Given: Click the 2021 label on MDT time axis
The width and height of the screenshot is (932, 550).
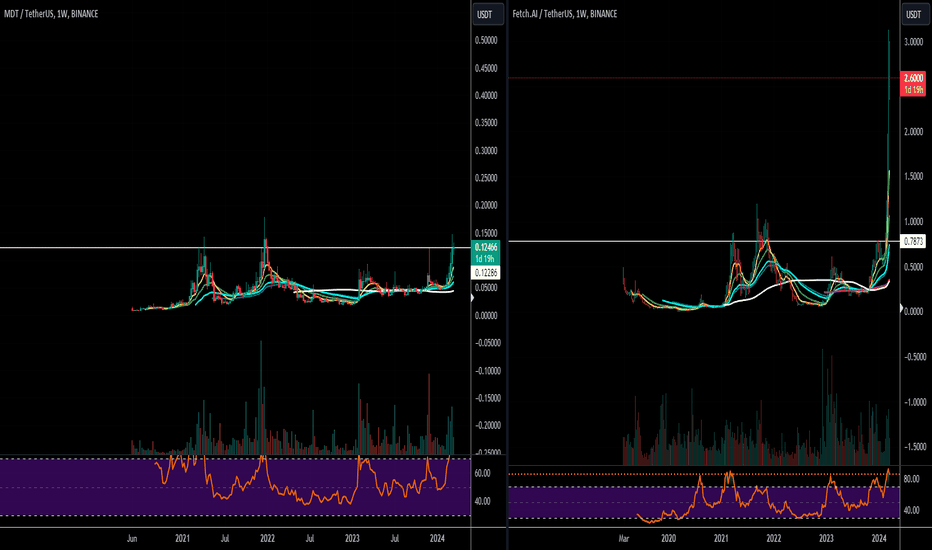Looking at the screenshot, I should tap(182, 539).
